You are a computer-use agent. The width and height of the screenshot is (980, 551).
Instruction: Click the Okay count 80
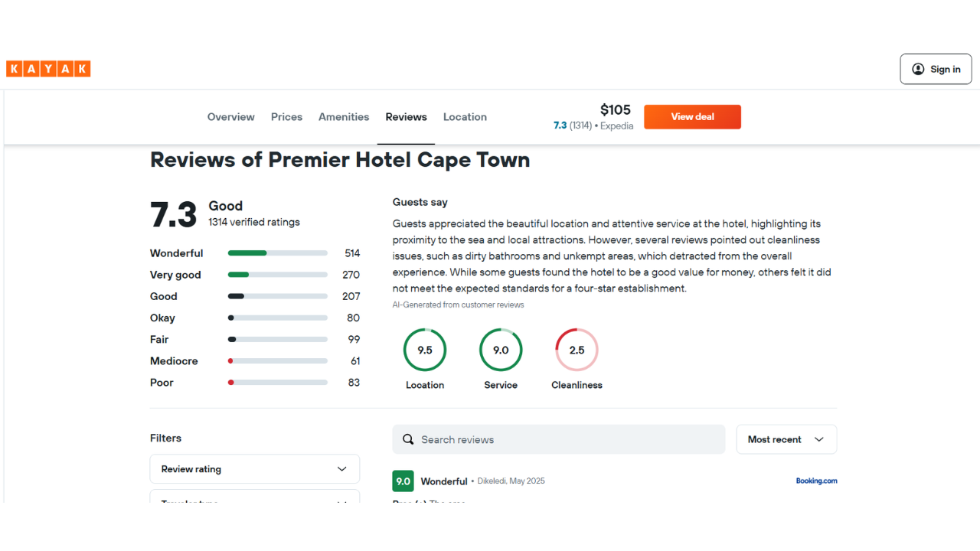click(353, 318)
